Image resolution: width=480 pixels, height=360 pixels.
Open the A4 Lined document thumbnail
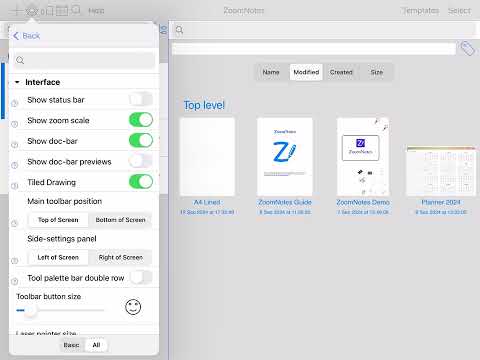(207, 157)
